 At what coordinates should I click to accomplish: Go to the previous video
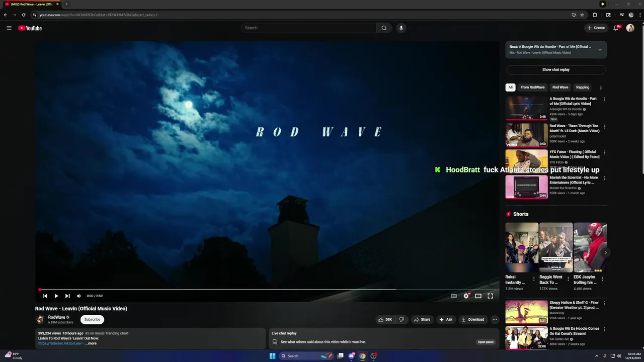pyautogui.click(x=45, y=296)
